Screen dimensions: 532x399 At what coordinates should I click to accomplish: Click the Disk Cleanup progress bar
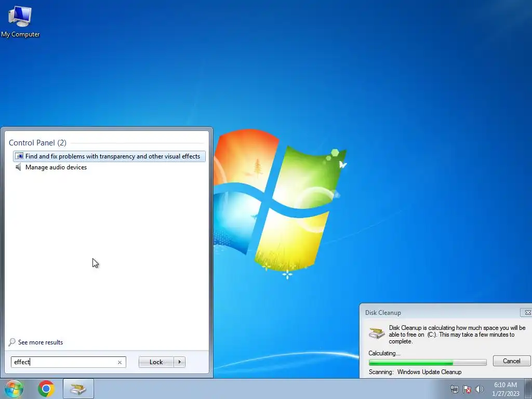(428, 362)
